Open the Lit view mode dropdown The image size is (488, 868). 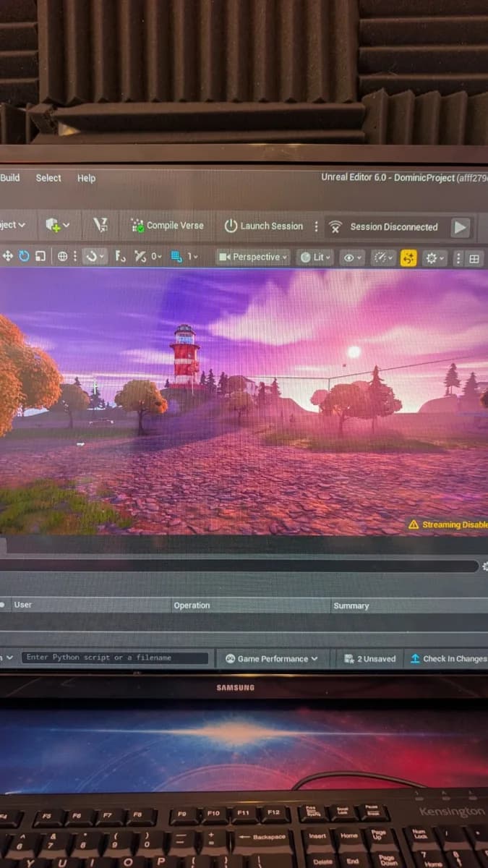[x=315, y=258]
